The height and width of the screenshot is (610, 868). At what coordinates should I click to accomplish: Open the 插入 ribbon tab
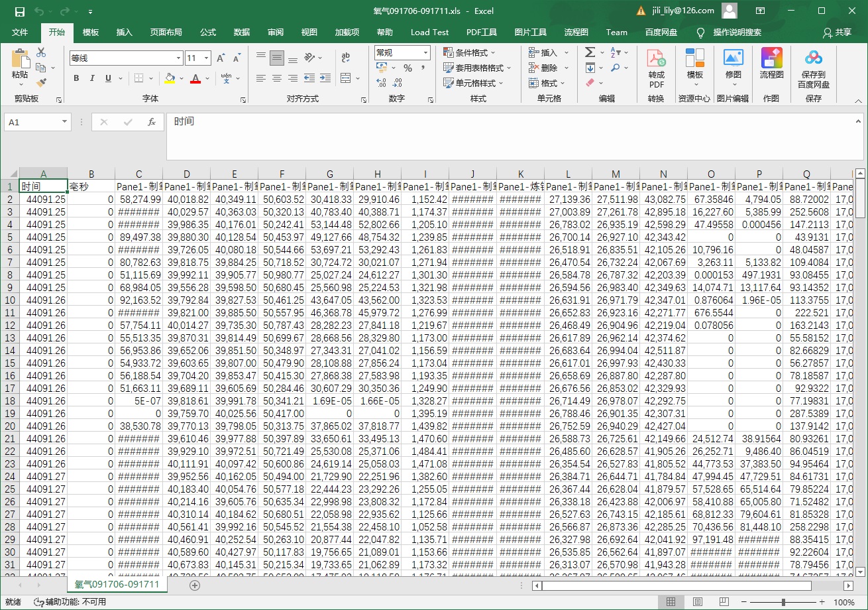(x=125, y=32)
